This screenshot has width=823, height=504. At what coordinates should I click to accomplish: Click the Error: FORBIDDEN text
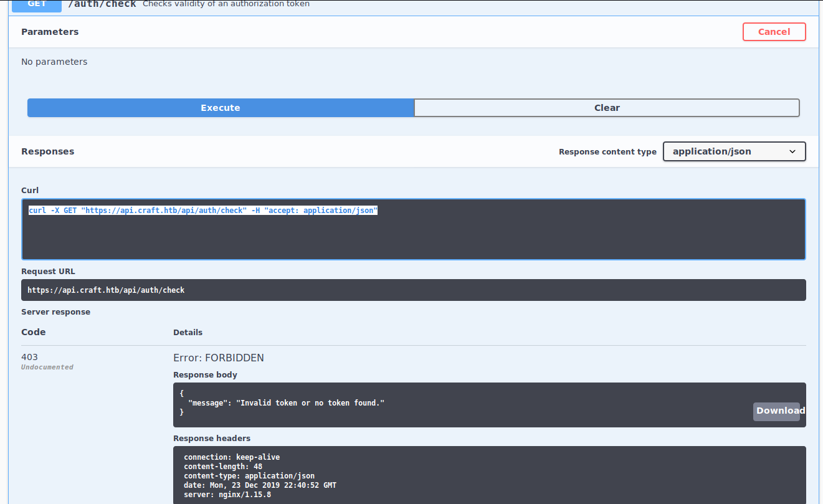click(218, 358)
